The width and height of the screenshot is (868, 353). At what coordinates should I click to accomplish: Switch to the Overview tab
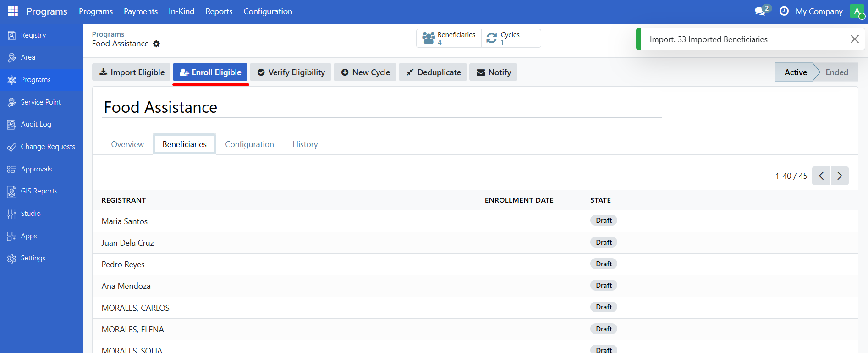[127, 144]
